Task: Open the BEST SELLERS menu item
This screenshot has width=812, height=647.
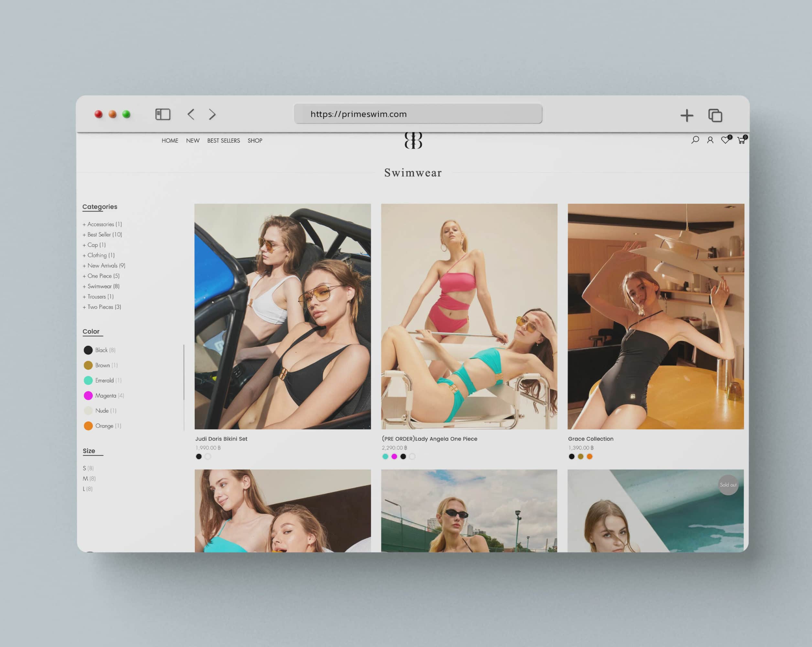Action: [x=223, y=140]
